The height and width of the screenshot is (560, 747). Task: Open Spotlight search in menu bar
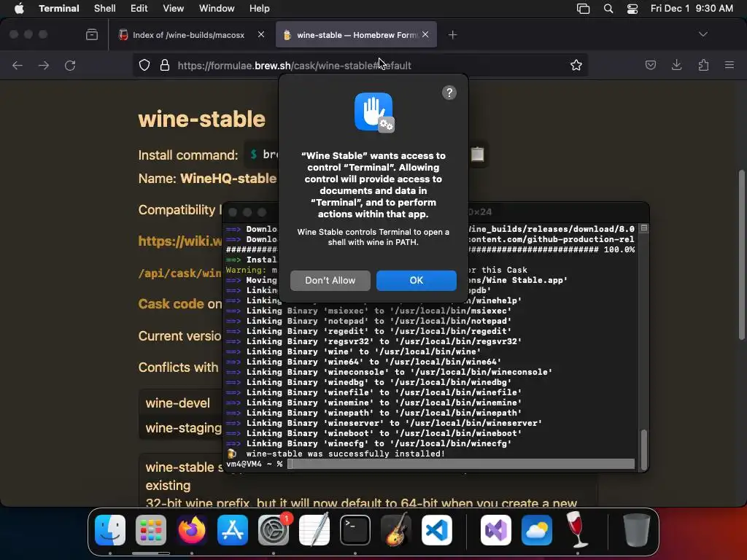point(608,9)
